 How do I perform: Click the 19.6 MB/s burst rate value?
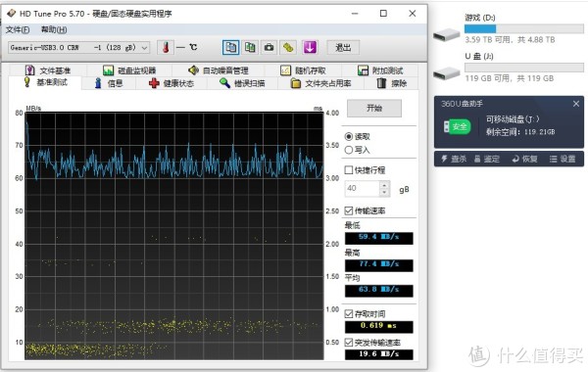(x=378, y=354)
